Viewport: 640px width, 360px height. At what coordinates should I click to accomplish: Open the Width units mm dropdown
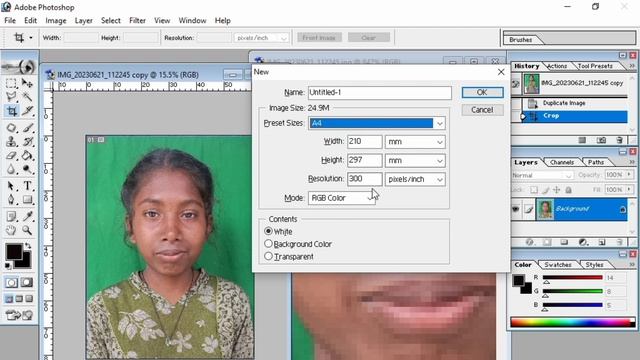440,142
